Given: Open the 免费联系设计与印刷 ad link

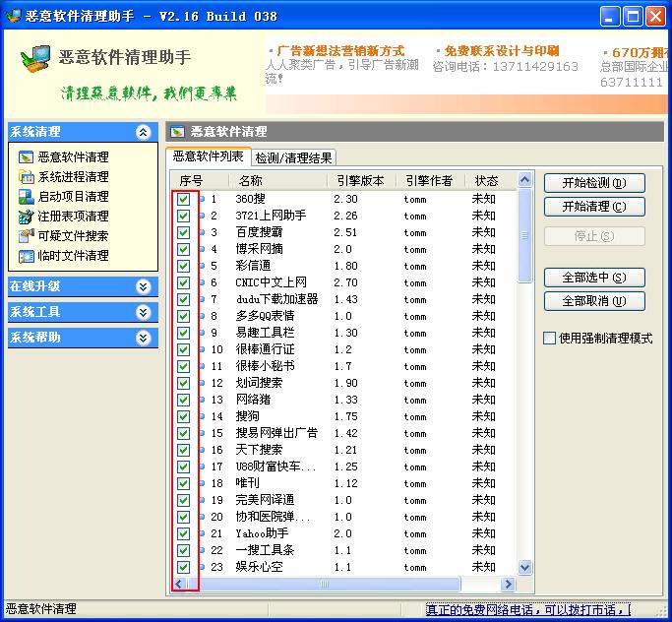Looking at the screenshot, I should (x=502, y=51).
